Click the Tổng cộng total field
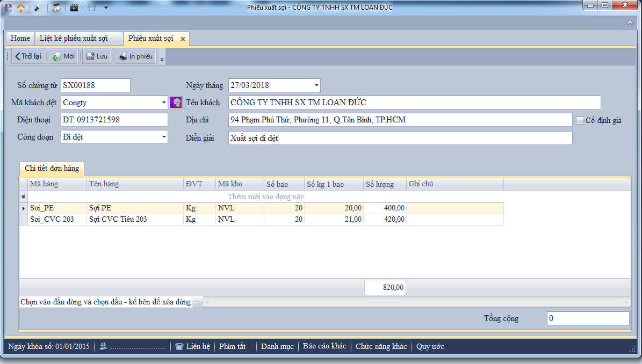 point(588,318)
